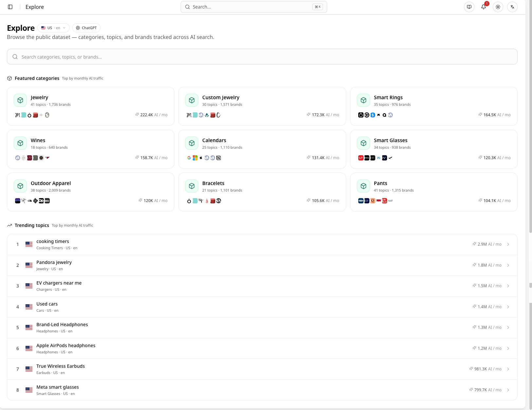Image resolution: width=532 pixels, height=410 pixels.
Task: Open the notifications bell
Action: point(484,7)
